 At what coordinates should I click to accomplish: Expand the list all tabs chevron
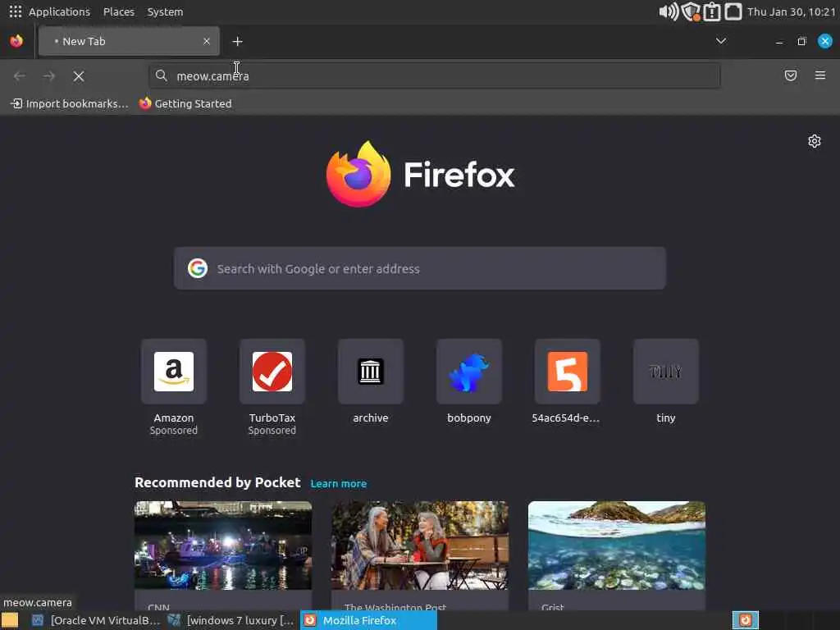pyautogui.click(x=721, y=41)
